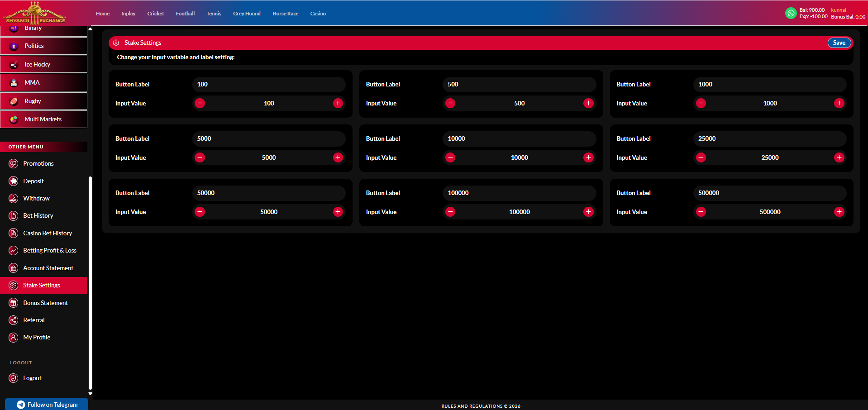Click the Rugby ball icon
The height and width of the screenshot is (410, 868).
14,101
